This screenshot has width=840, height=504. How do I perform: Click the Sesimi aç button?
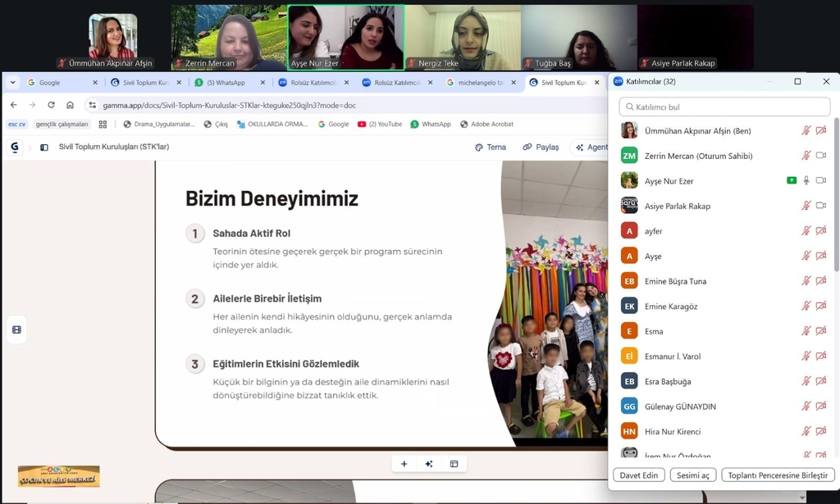coord(693,475)
